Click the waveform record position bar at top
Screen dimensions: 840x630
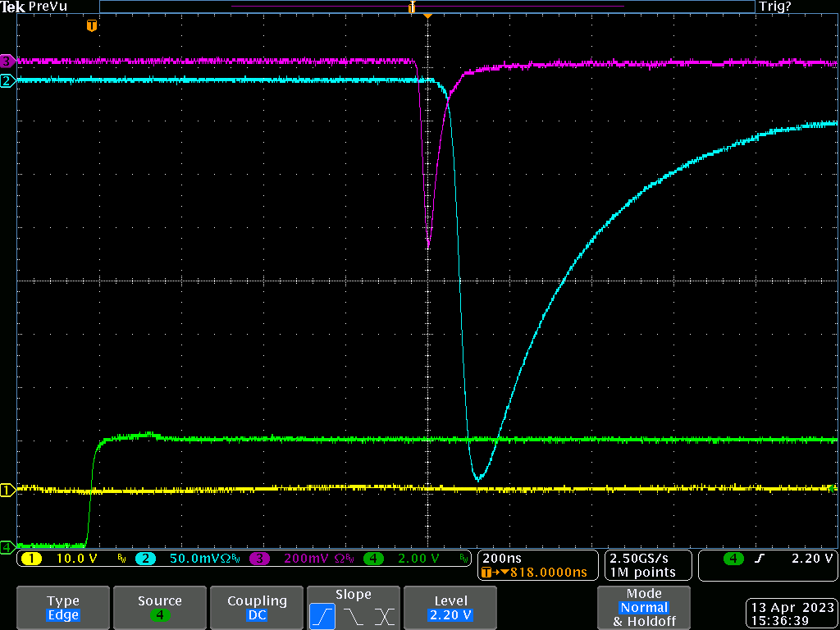[x=427, y=7]
